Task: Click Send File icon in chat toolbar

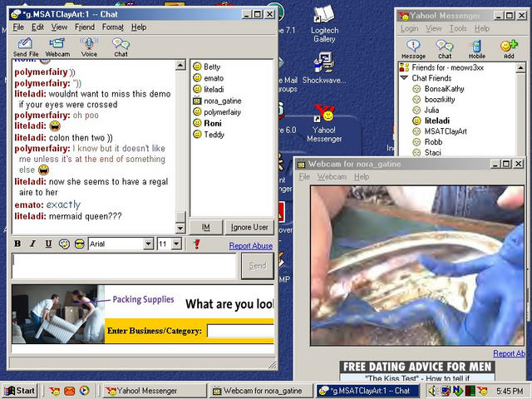Action: coord(26,47)
